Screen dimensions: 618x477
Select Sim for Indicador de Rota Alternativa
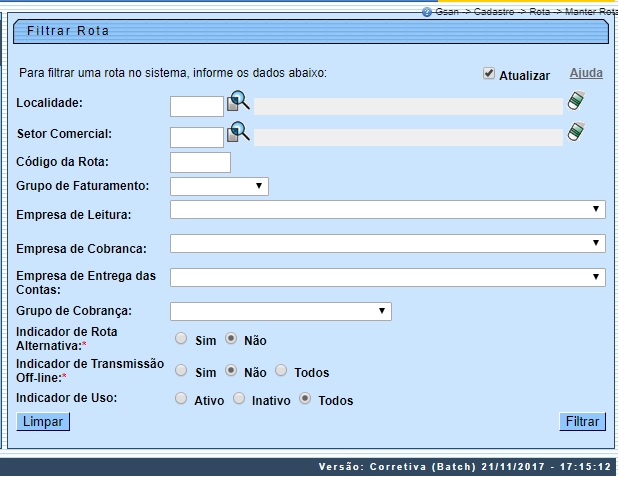pos(181,339)
